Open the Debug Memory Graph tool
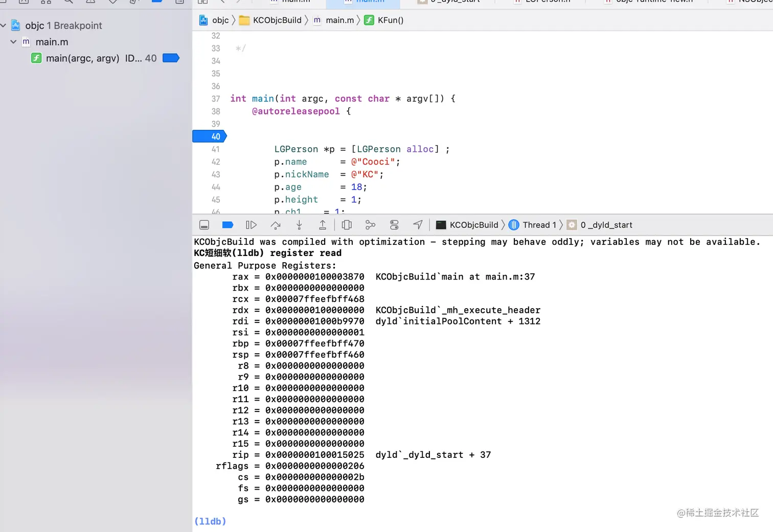Viewport: 773px width, 532px height. (x=371, y=225)
